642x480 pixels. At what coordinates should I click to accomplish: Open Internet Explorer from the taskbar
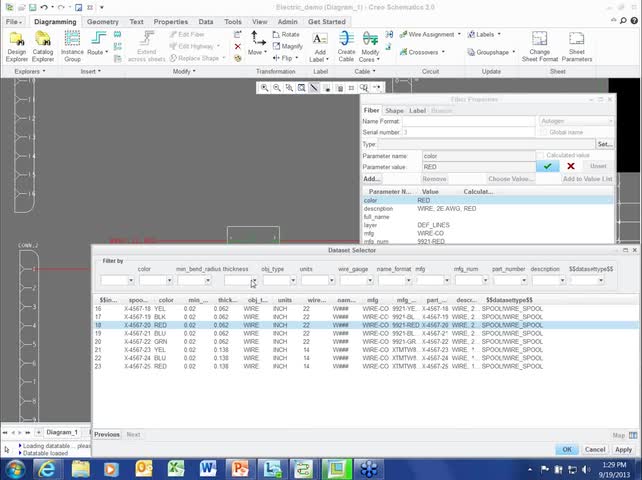[47, 469]
